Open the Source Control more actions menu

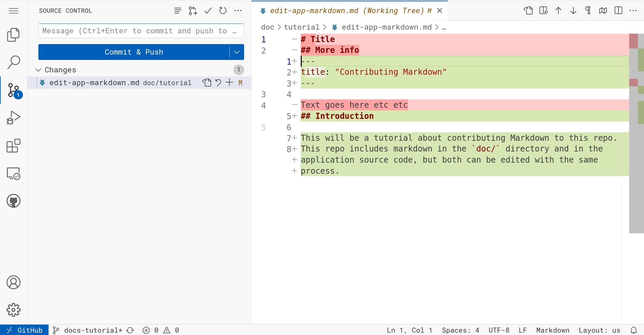pyautogui.click(x=238, y=11)
